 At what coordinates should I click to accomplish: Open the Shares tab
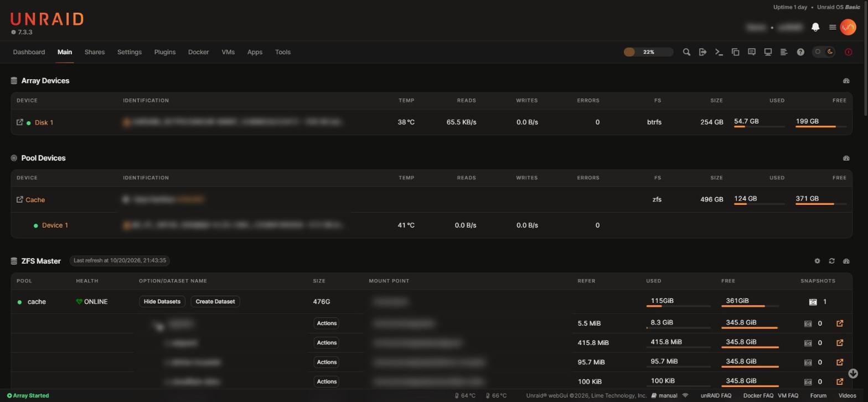coord(95,52)
